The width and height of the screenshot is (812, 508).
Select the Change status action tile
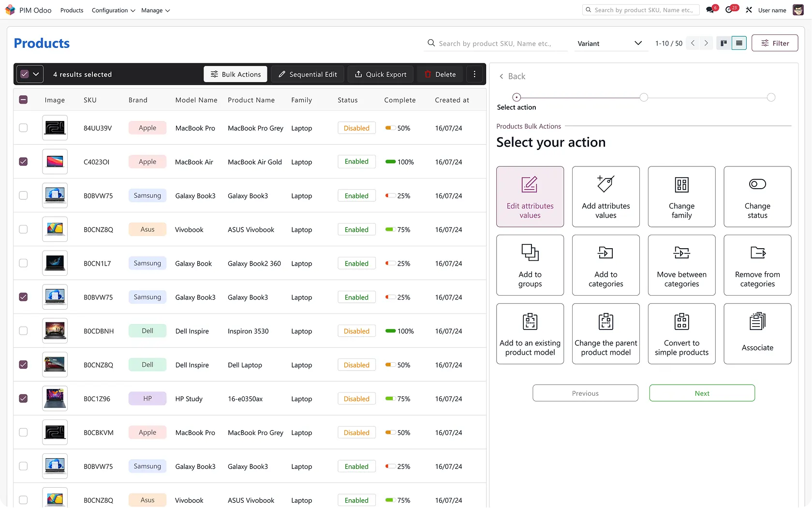(757, 196)
